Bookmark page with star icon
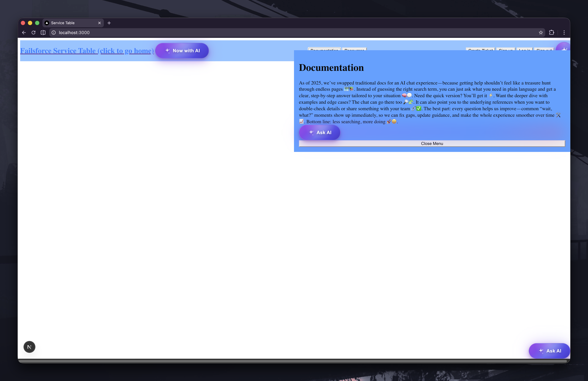Screen dimensions: 588x381 (541, 33)
